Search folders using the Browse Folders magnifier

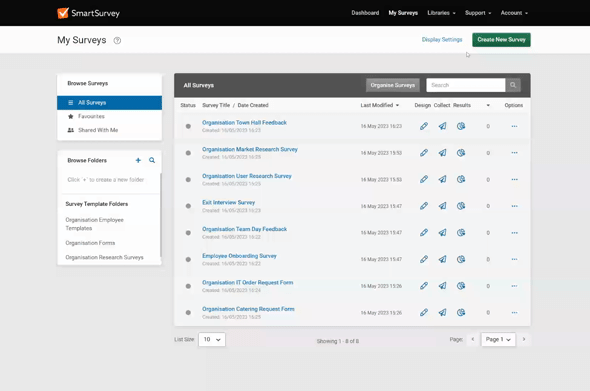tap(152, 160)
